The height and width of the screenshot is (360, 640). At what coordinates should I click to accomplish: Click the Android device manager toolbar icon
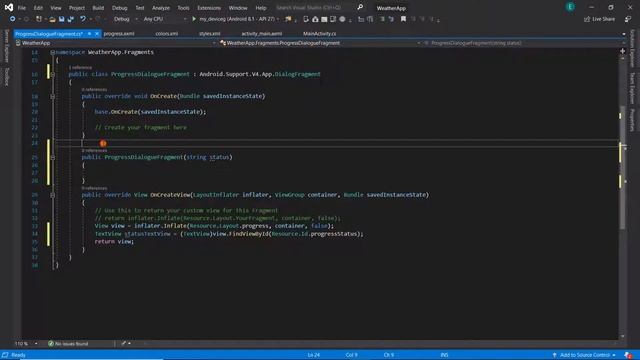click(x=306, y=19)
